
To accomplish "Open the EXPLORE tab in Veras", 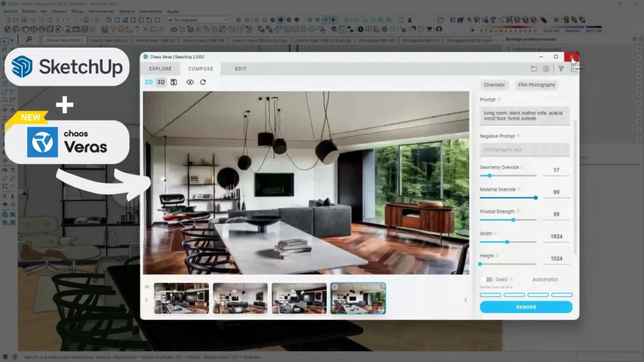I will [x=160, y=69].
